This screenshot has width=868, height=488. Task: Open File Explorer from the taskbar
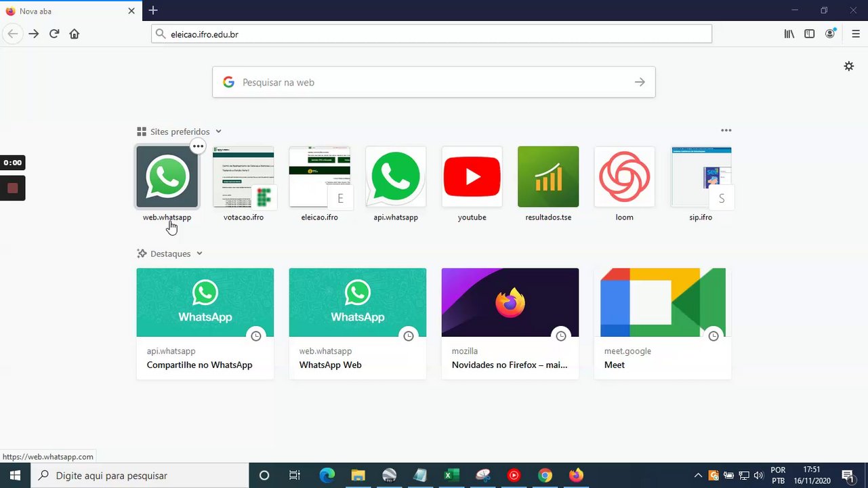point(358,475)
